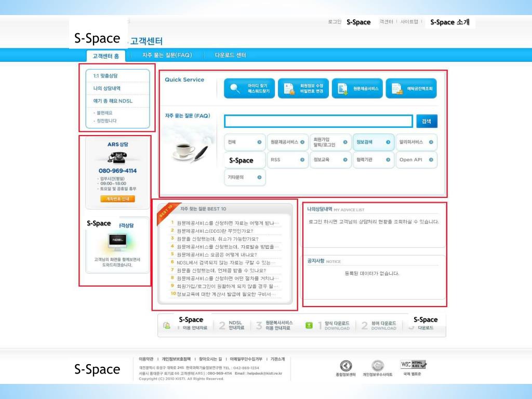Click the green guide-materials icon

point(167,325)
